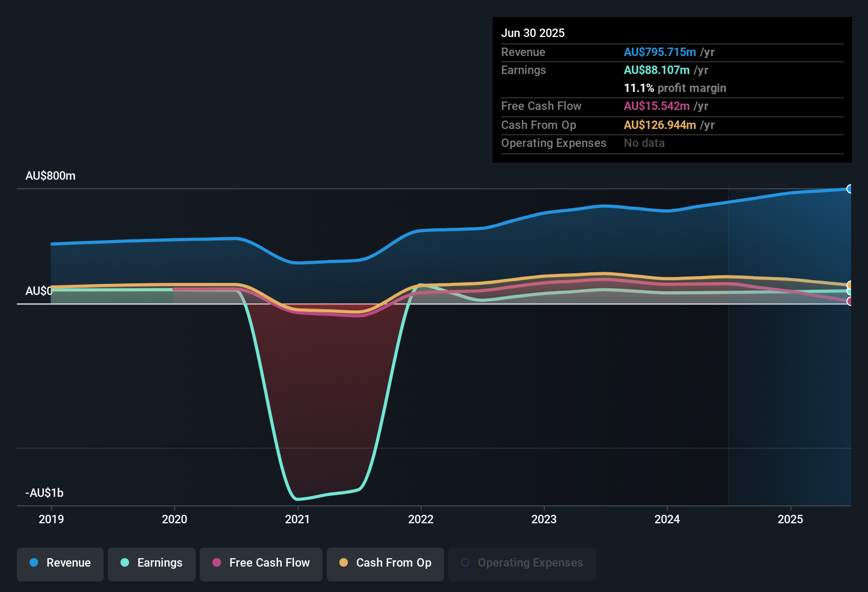Viewport: 868px width, 592px height.
Task: Click the yellow Cash From Op dot
Action: coord(344,563)
